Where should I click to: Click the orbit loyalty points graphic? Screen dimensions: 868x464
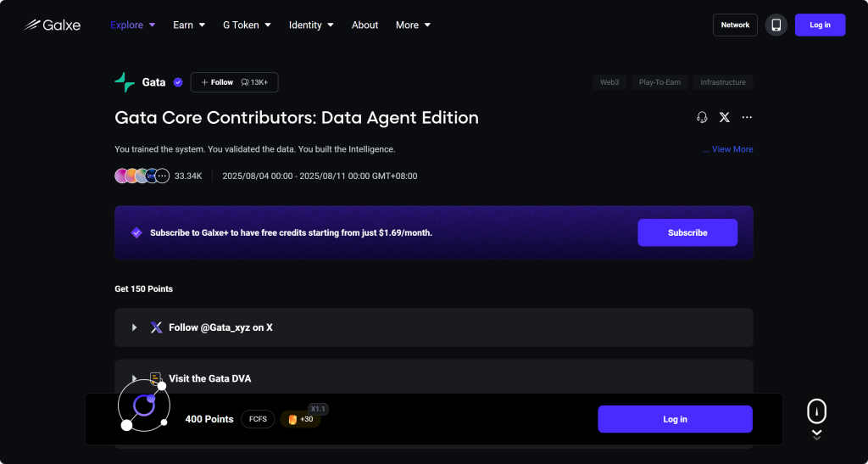click(x=143, y=405)
